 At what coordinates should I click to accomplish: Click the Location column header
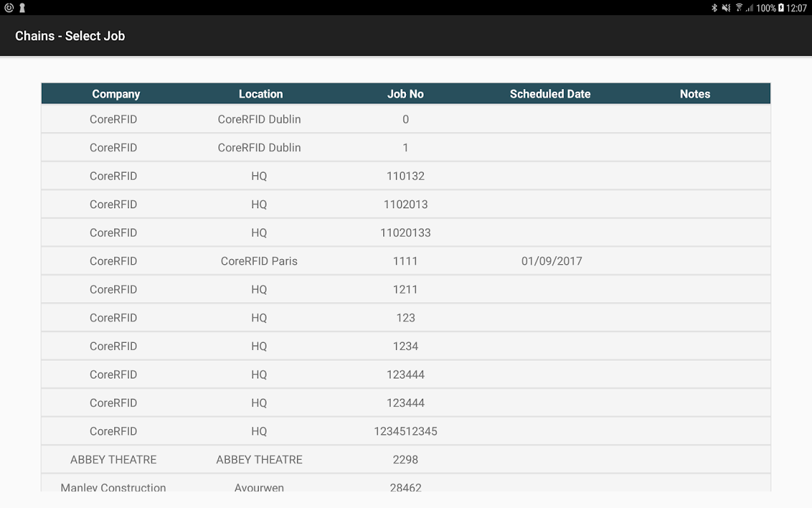(x=261, y=94)
